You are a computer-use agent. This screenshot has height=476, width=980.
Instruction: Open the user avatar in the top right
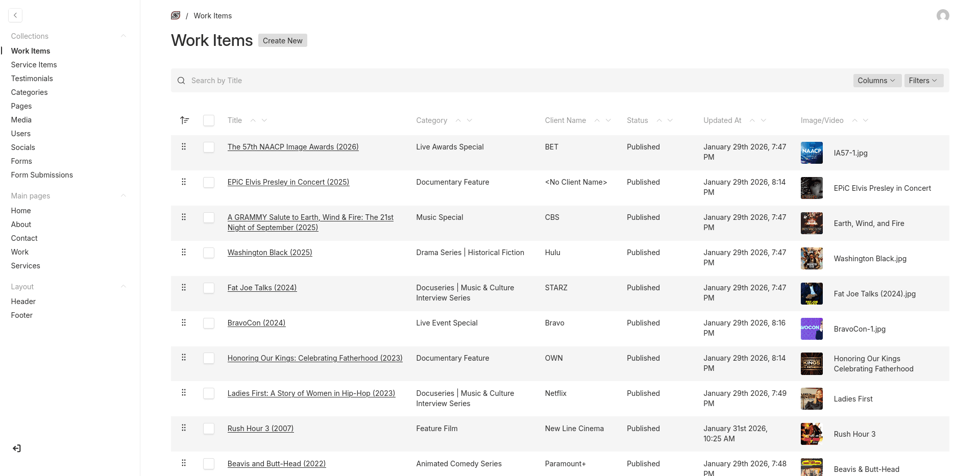point(943,15)
